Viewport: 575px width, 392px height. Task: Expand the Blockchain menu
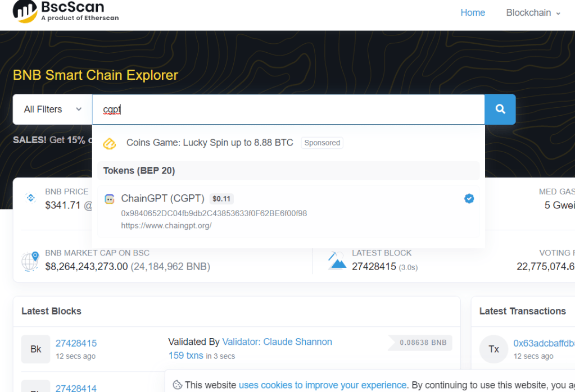click(533, 13)
